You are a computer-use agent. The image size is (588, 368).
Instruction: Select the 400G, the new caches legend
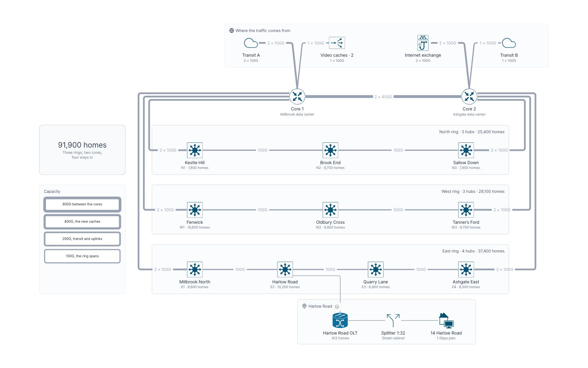click(82, 222)
